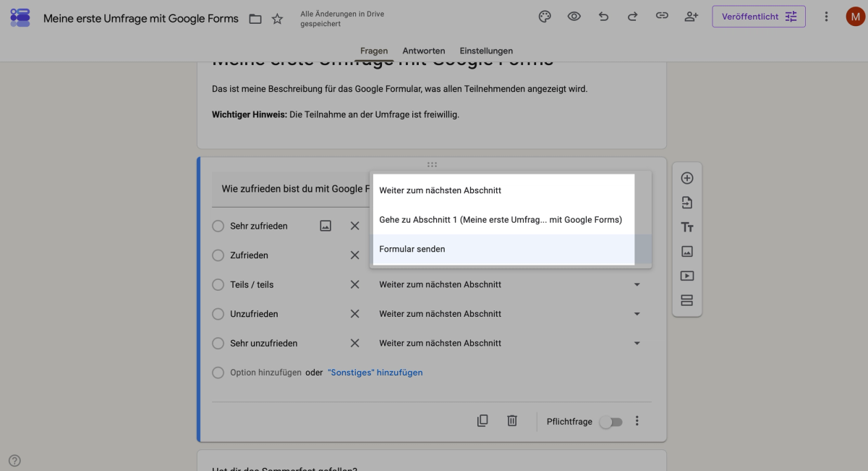
Task: Click the Wichtiger Hinweis line
Action: tap(336, 114)
